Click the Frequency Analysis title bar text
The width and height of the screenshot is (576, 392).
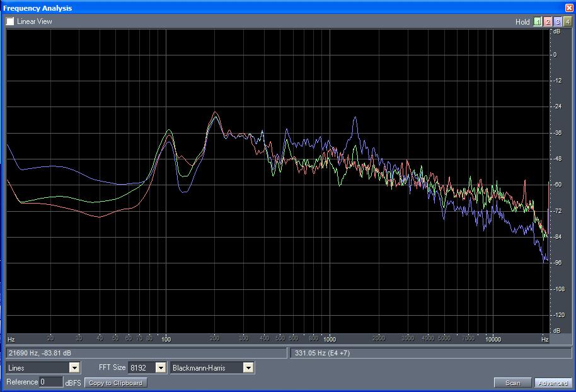[x=37, y=8]
